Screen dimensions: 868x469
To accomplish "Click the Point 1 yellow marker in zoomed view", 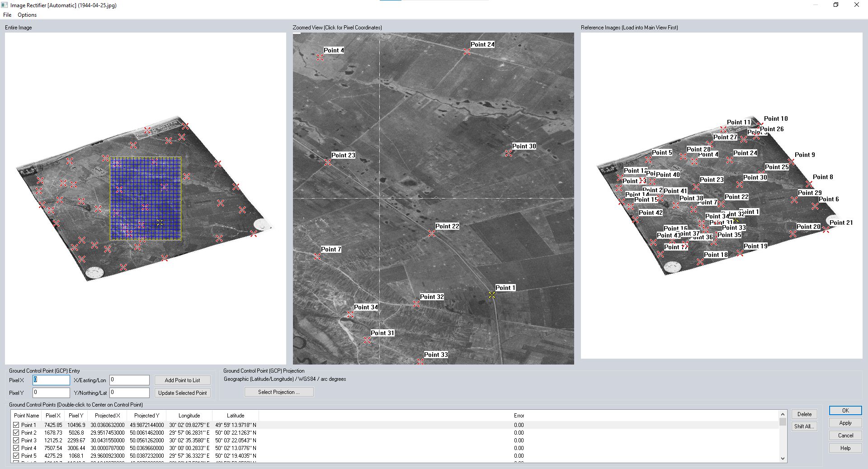I will click(492, 295).
